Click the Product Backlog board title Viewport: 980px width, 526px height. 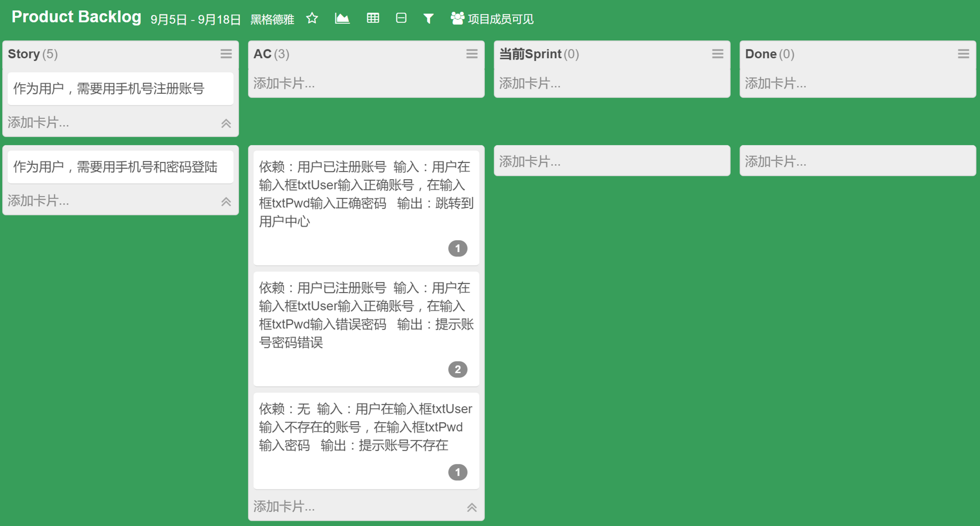pos(76,17)
